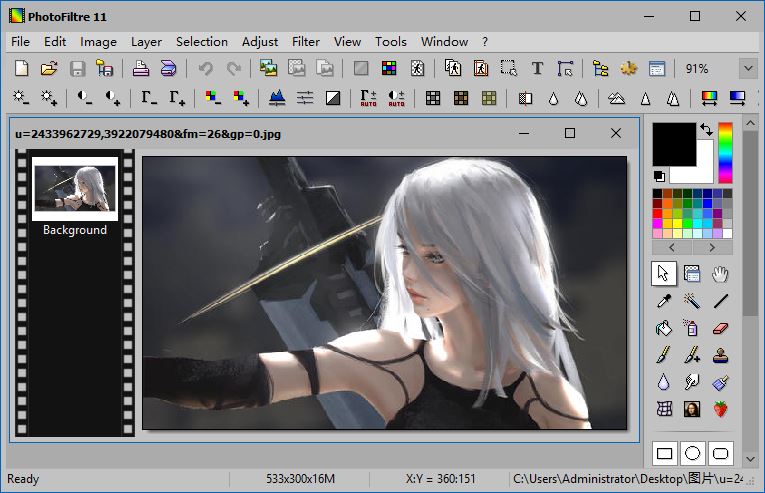
Task: Open a file with the folder icon
Action: click(x=49, y=68)
